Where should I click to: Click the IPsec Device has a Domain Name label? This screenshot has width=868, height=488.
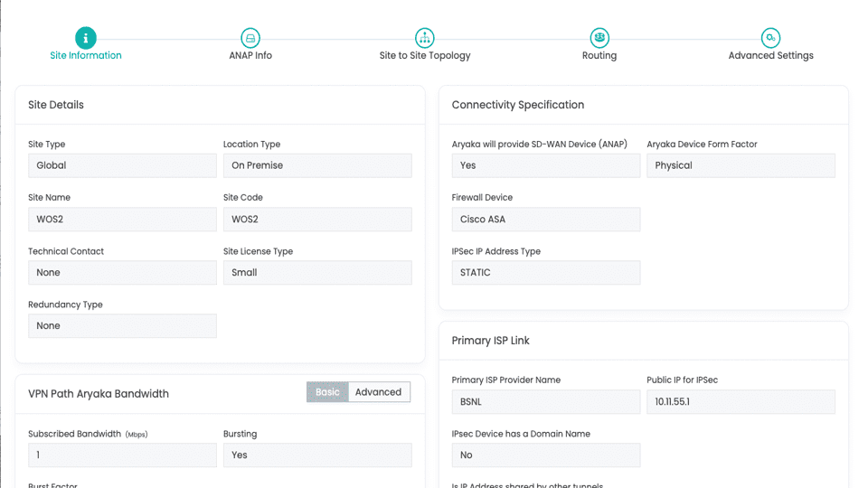tap(521, 434)
